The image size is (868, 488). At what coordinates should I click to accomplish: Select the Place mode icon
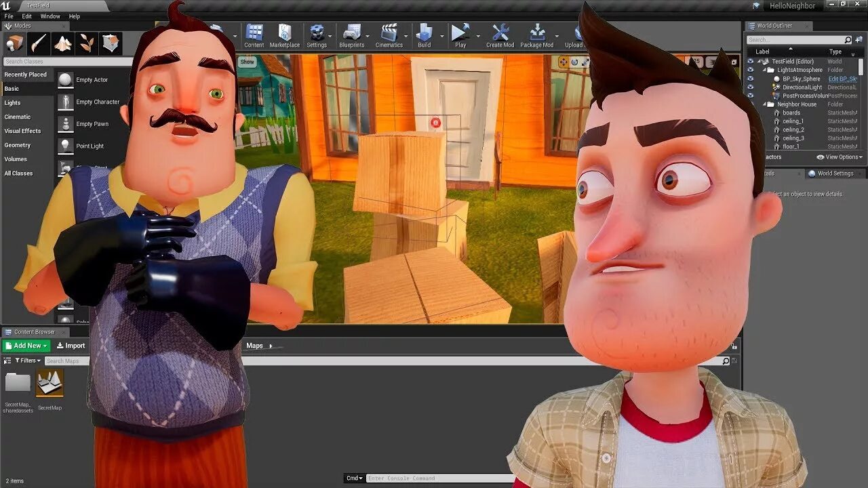[15, 43]
